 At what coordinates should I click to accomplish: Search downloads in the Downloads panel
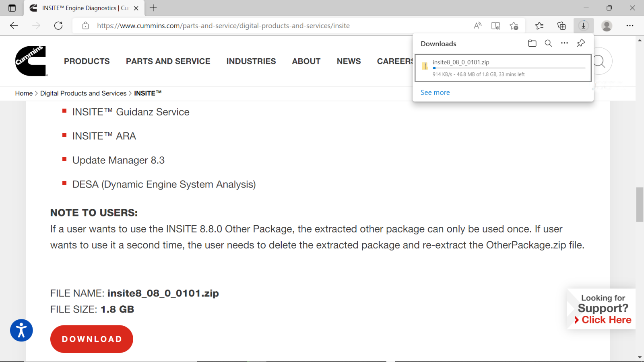tap(548, 43)
